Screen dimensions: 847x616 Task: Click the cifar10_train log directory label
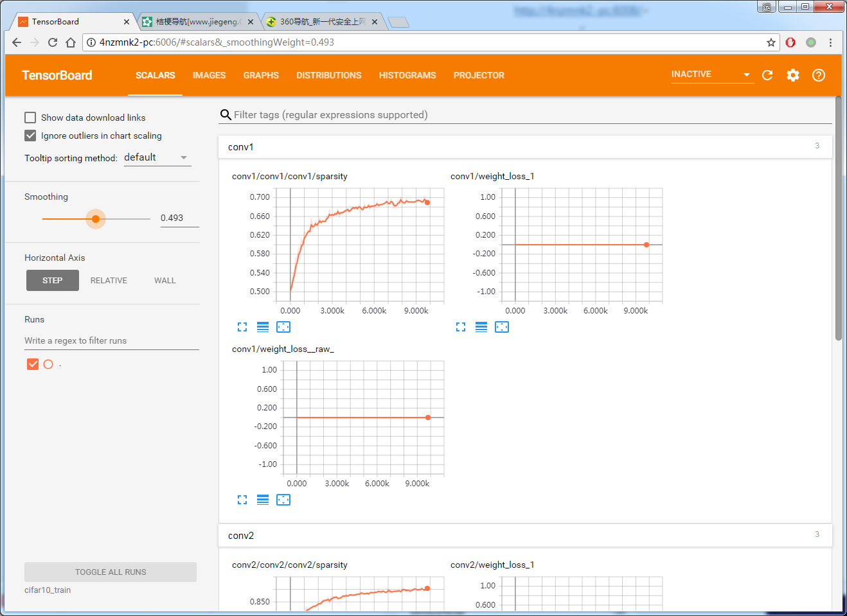point(48,590)
